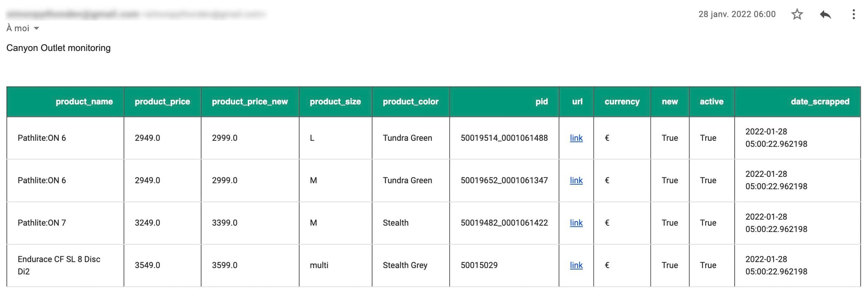Click the blurred sender email address

pos(68,14)
